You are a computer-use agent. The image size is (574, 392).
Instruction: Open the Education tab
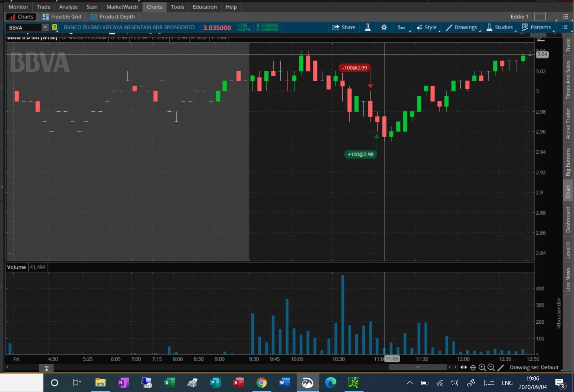(205, 7)
